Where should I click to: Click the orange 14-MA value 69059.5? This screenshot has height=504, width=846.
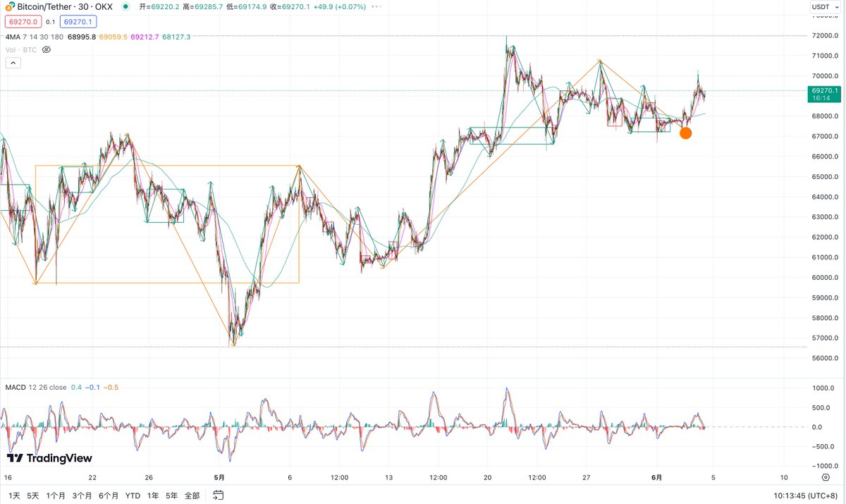(x=113, y=37)
